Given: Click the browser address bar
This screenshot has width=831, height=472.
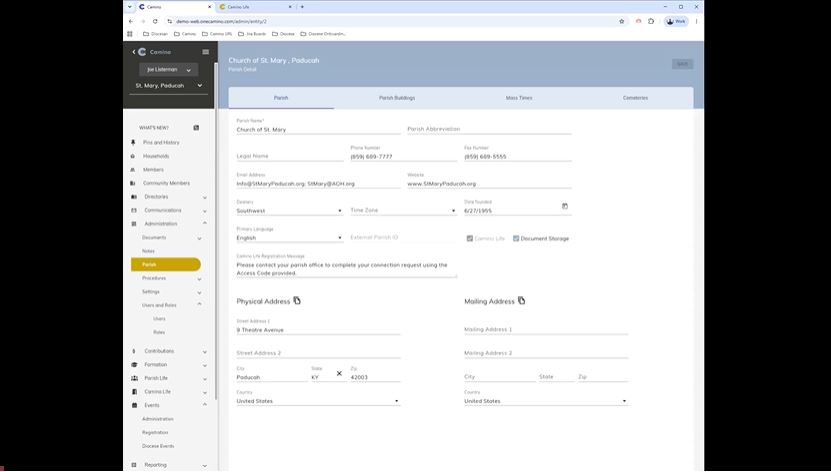Looking at the screenshot, I should click(392, 21).
